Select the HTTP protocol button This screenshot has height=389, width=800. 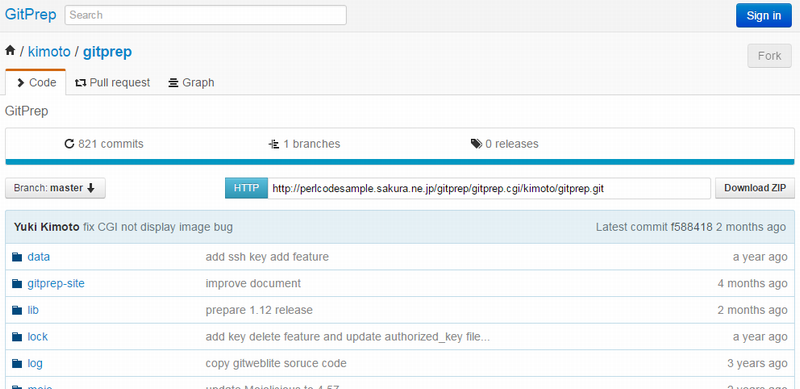[246, 188]
